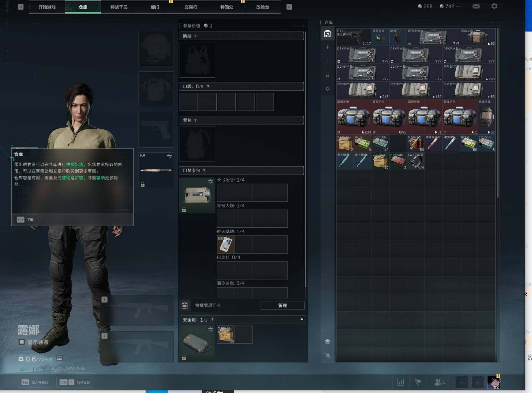Pick the advanced armor kit with durability 200
The height and width of the screenshot is (393, 532).
coord(354,117)
